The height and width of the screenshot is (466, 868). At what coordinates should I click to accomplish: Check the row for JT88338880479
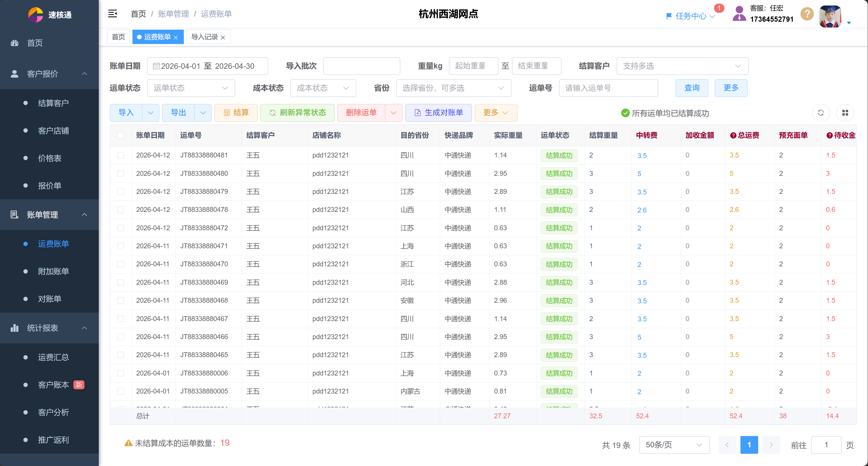pos(121,192)
